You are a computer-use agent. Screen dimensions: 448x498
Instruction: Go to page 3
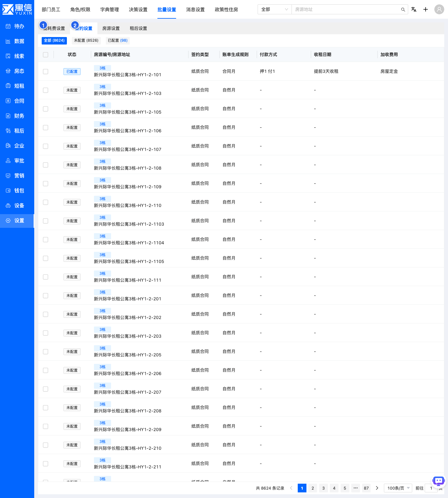click(324, 488)
